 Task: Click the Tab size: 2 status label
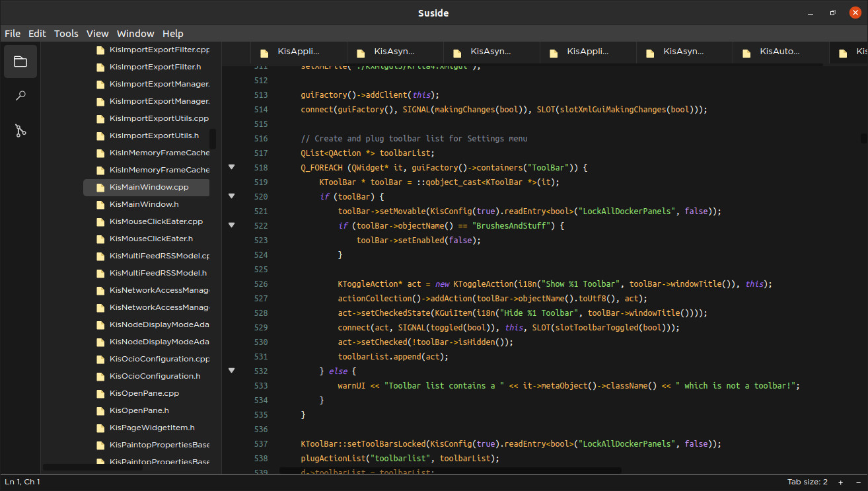(x=807, y=482)
